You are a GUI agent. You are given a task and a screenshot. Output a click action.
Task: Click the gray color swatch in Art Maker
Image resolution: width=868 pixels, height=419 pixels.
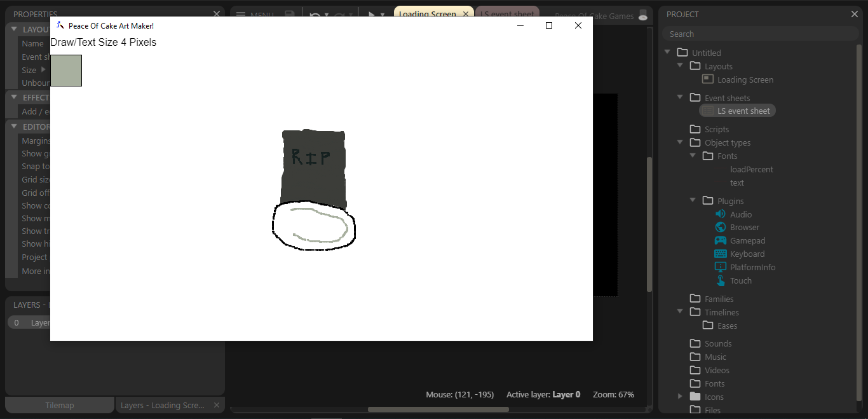click(66, 71)
